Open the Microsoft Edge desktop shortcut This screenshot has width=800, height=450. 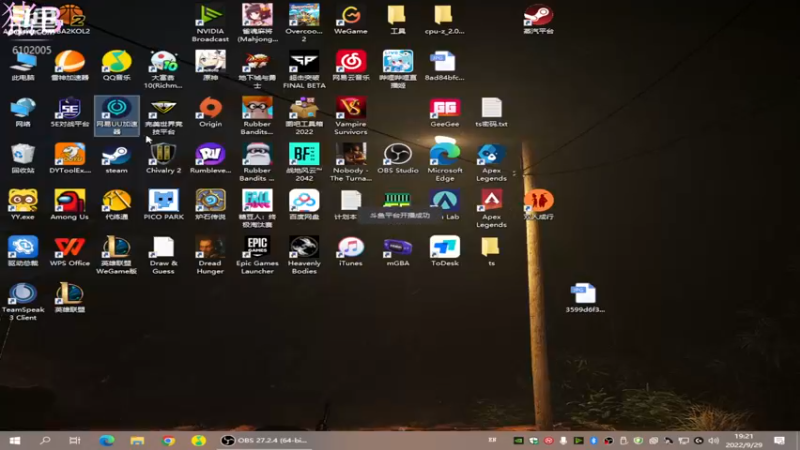(x=444, y=162)
